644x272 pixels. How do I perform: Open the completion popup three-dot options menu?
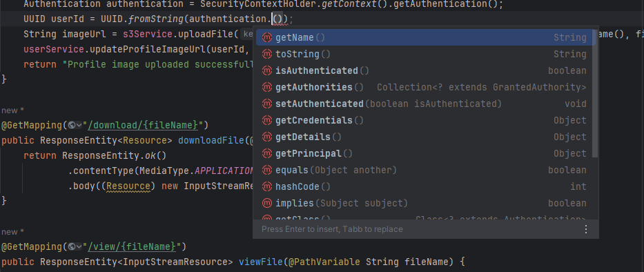pos(586,229)
